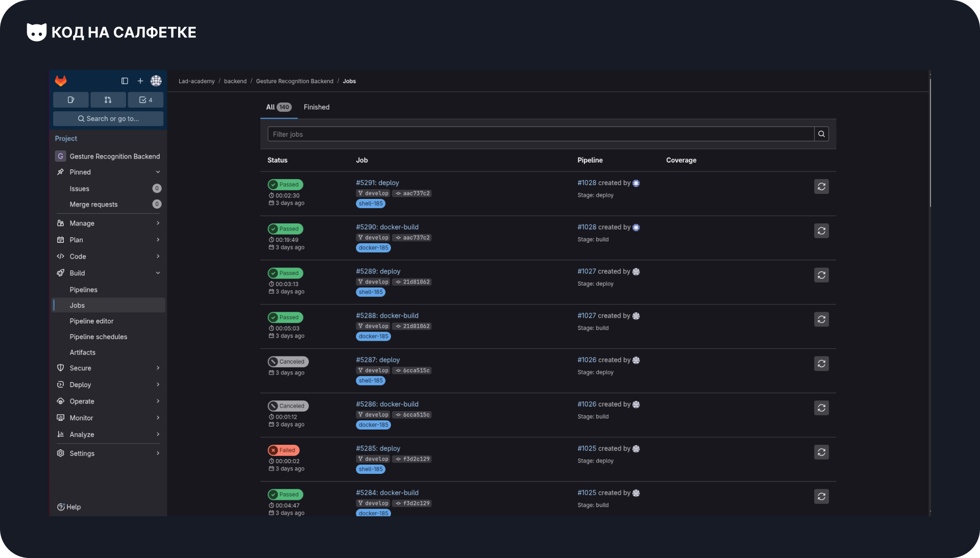The image size is (980, 558).
Task: Expand the Deploy section
Action: 158,385
